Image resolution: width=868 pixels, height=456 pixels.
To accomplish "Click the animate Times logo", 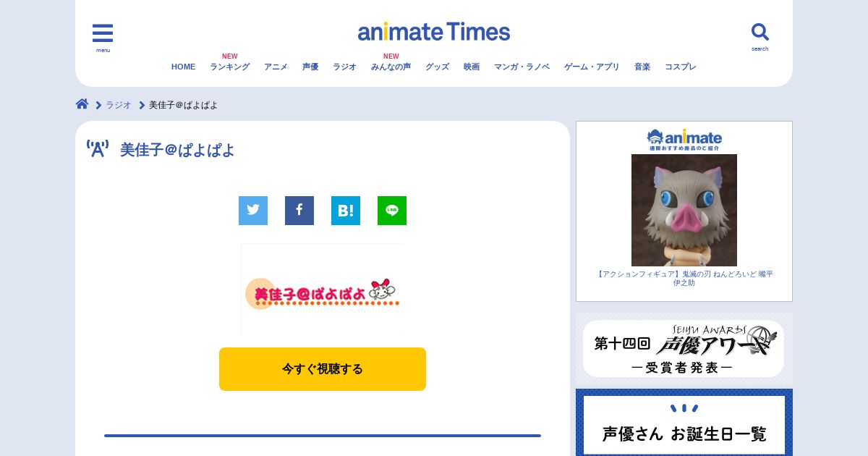I will pos(434,32).
